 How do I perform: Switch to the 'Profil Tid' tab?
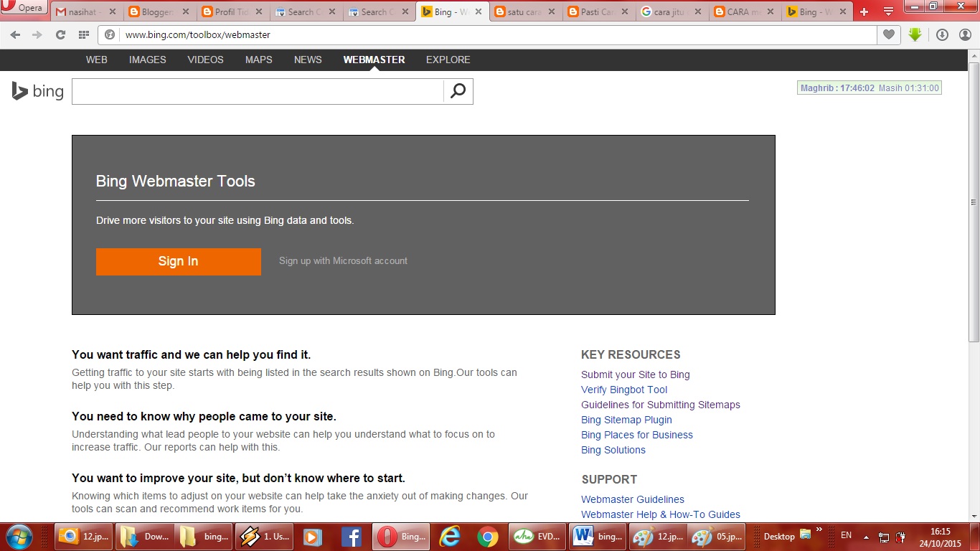point(231,11)
